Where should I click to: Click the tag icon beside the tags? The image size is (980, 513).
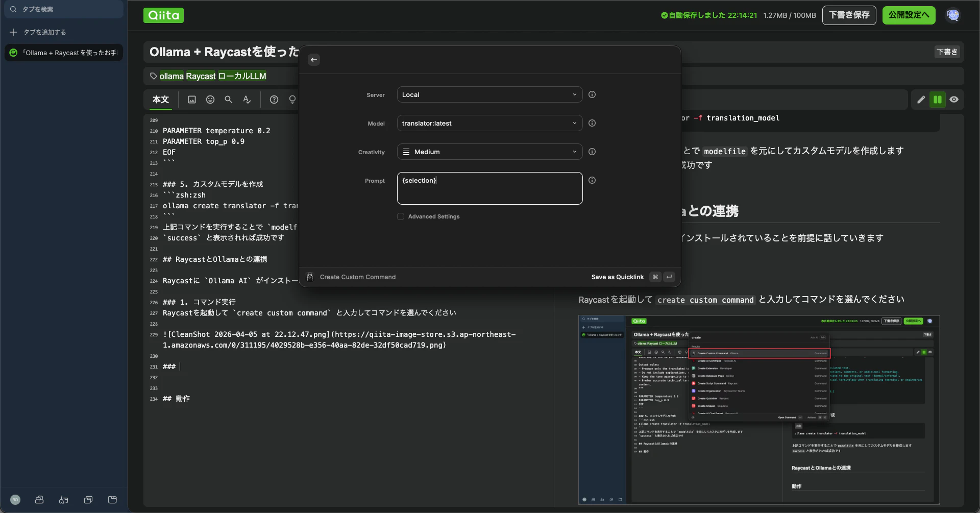(153, 76)
